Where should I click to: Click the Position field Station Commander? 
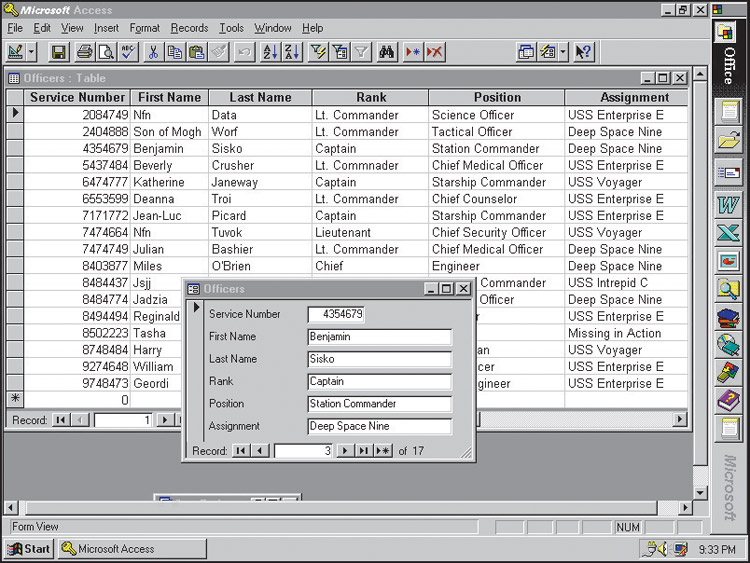coord(379,404)
